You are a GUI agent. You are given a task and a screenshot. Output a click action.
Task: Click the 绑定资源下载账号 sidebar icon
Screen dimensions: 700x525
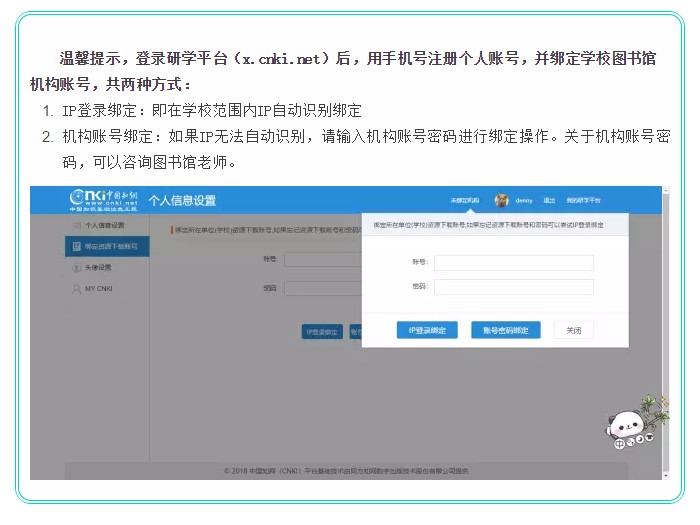[x=76, y=246]
